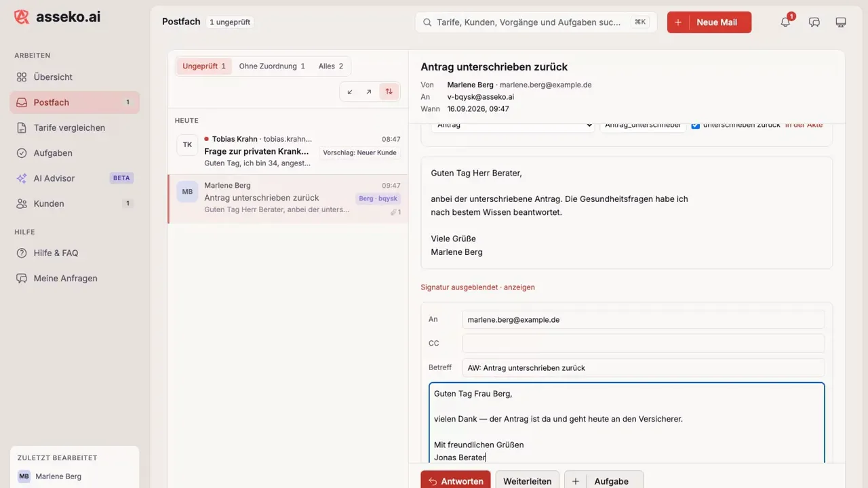
Task: Open the chat bubbles icon in header
Action: (x=814, y=22)
